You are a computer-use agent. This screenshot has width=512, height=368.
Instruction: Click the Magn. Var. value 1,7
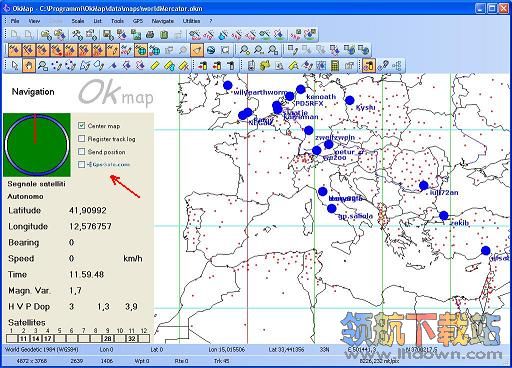tap(75, 290)
